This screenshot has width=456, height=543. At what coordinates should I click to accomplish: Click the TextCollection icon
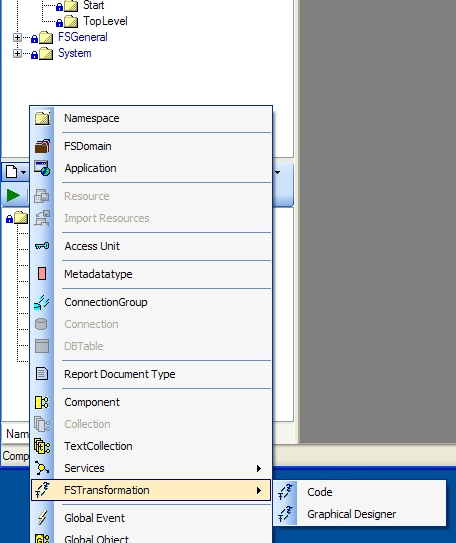(42, 446)
